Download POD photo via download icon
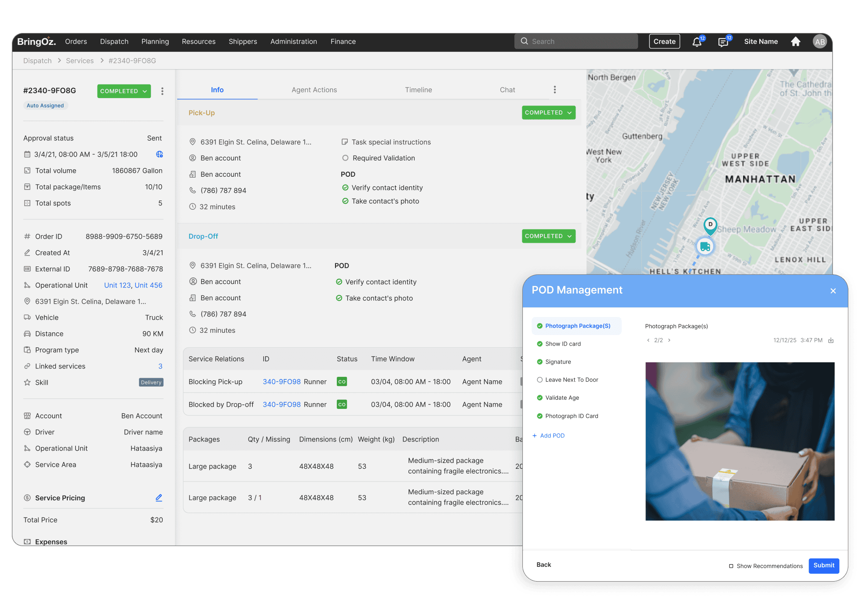 831,340
